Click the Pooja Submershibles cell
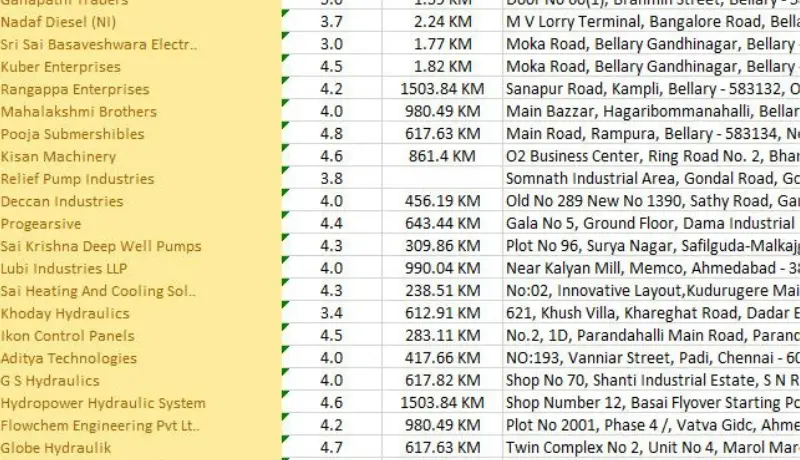 [x=140, y=134]
